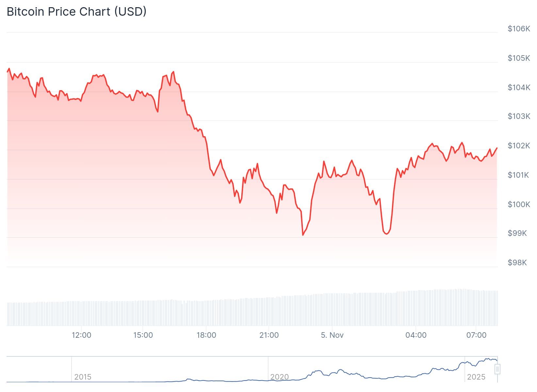Click the $106K price axis label
Image resolution: width=537 pixels, height=392 pixels.
point(519,29)
